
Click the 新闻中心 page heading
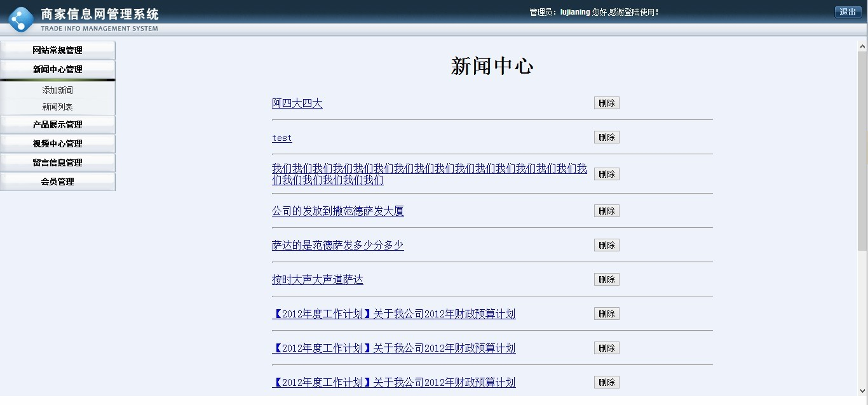click(x=492, y=66)
